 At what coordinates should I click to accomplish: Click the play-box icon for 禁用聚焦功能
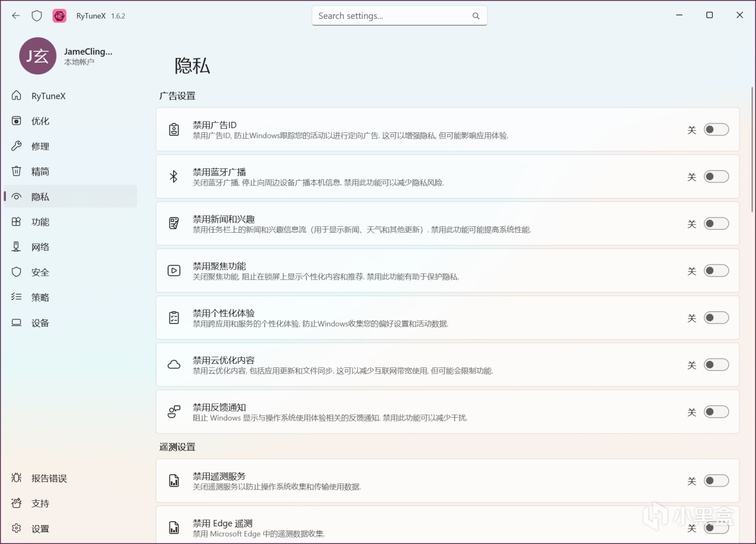(174, 271)
